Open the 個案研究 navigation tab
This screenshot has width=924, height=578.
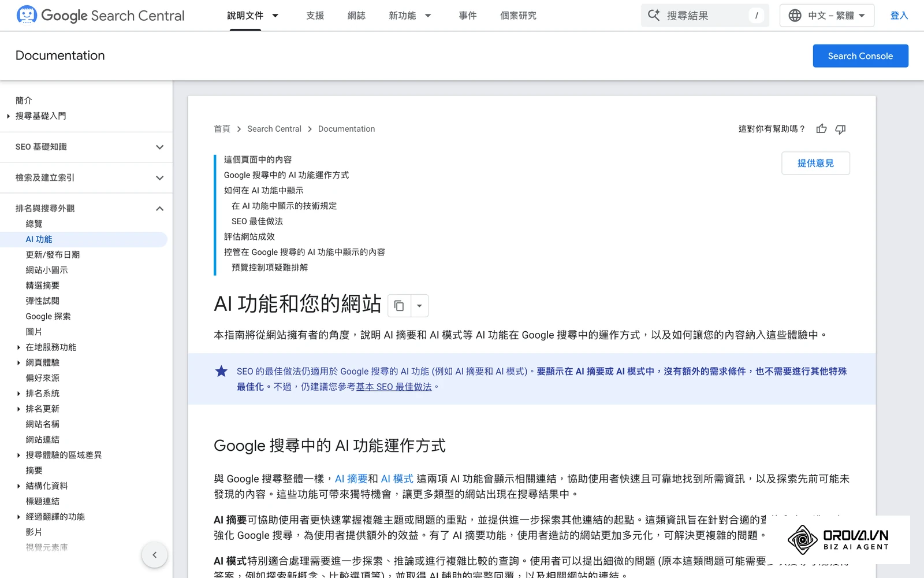coord(518,16)
